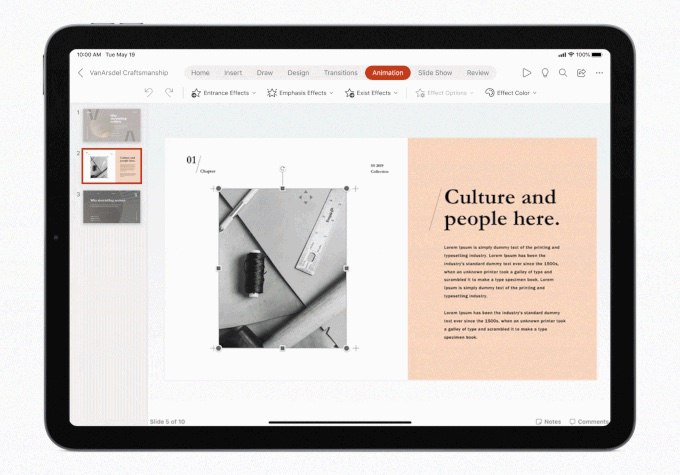Screen dimensions: 680x475
Task: Click the Comments icon in the status bar
Action: tap(572, 422)
